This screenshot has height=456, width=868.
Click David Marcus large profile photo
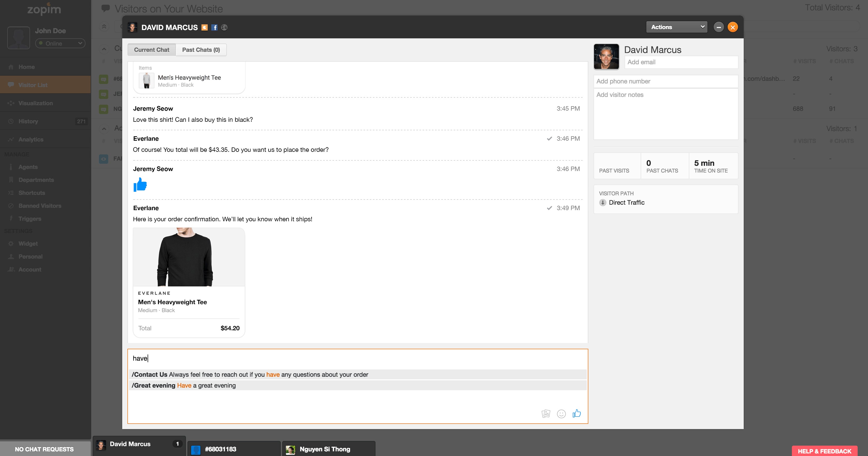pyautogui.click(x=606, y=57)
